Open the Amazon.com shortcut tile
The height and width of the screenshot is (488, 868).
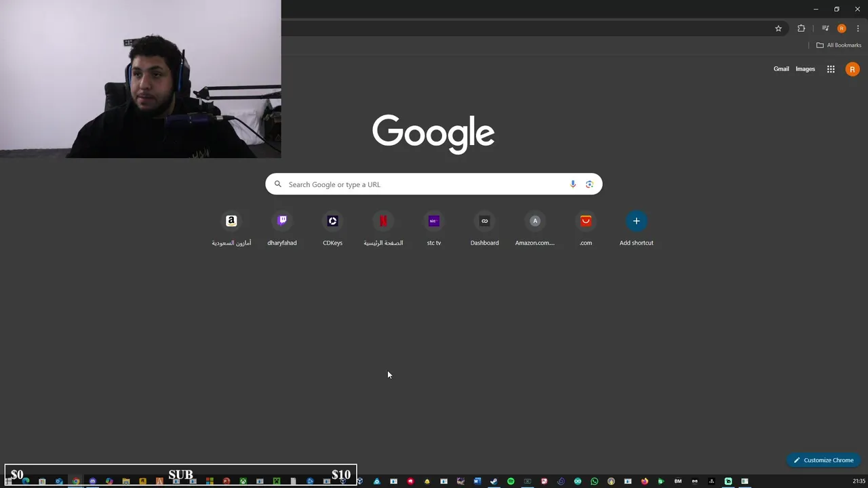(535, 230)
